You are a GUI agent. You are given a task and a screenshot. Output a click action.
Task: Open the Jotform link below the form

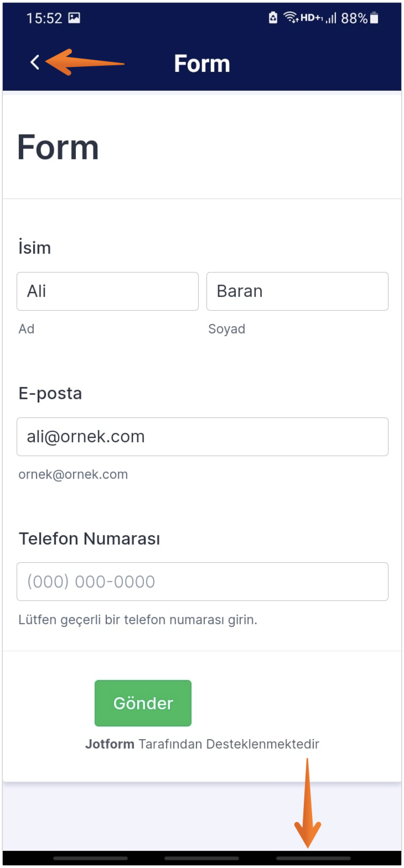(110, 744)
